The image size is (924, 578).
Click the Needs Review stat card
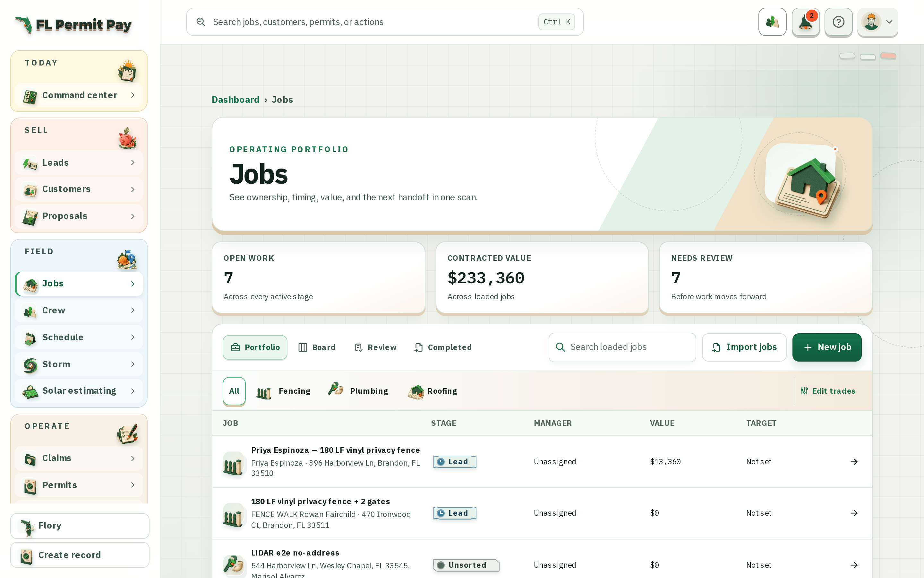point(766,278)
